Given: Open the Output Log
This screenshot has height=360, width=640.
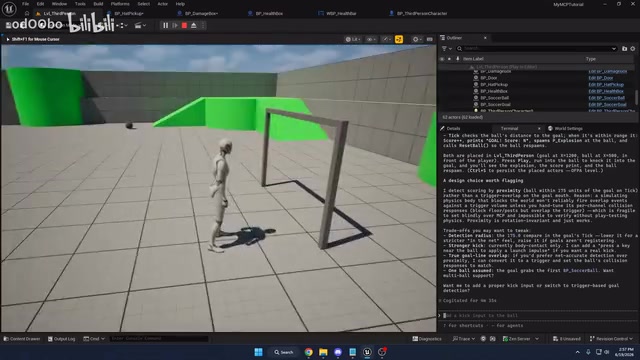Looking at the screenshot, I should [61, 339].
